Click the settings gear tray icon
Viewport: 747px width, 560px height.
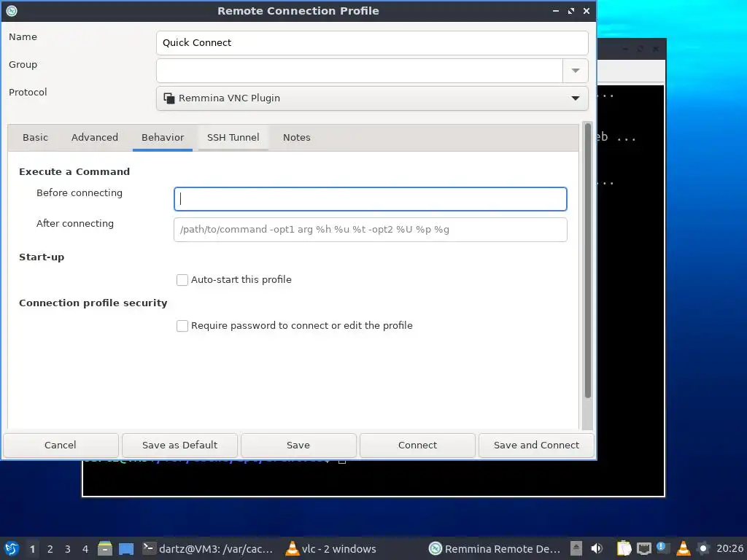(703, 548)
